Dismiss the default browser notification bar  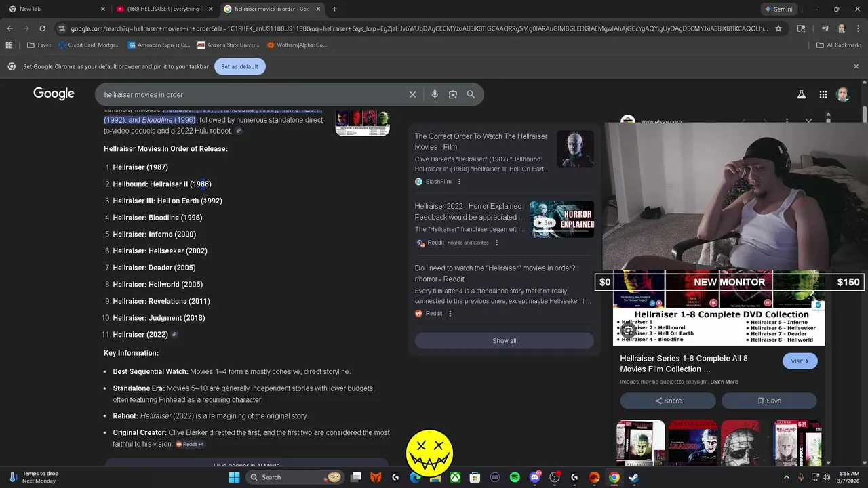tap(856, 66)
